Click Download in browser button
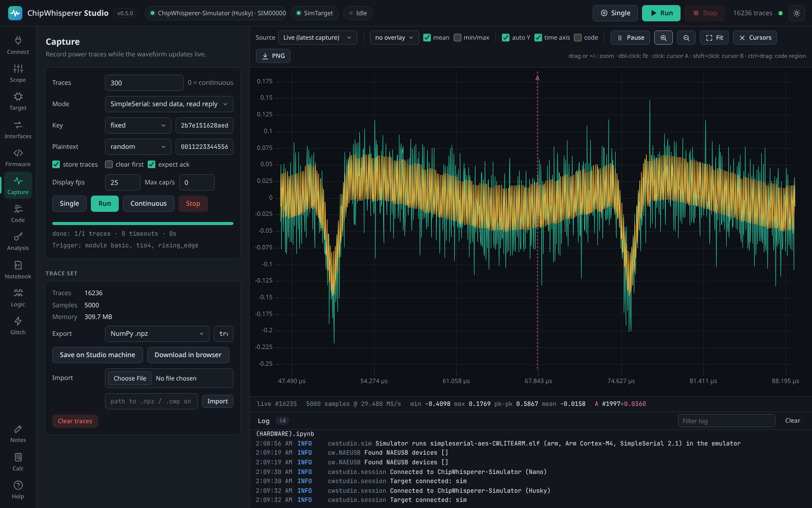Screen dimensions: 812x508 point(188,355)
